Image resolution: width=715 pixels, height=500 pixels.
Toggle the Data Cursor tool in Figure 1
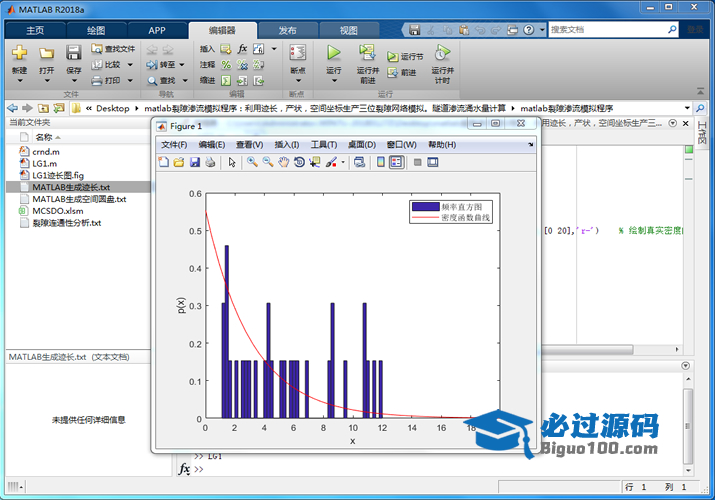tap(315, 162)
